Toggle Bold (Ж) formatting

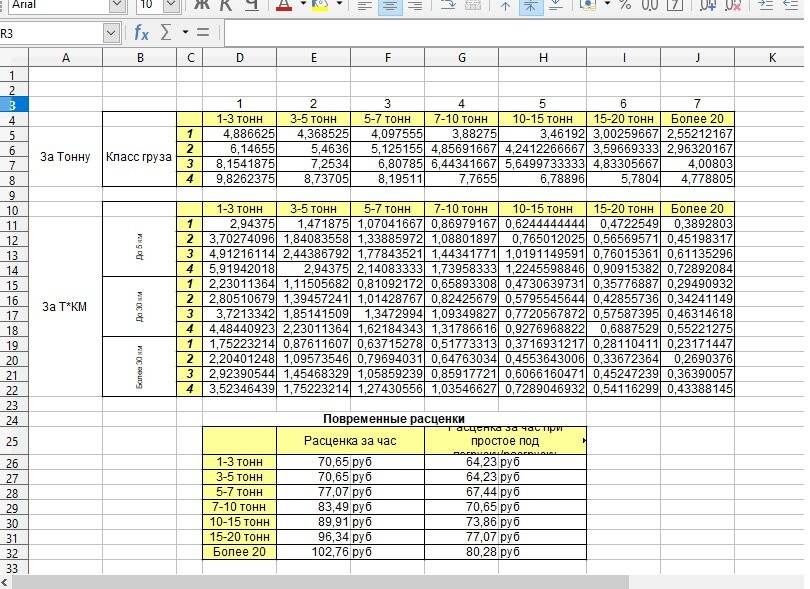[x=201, y=5]
